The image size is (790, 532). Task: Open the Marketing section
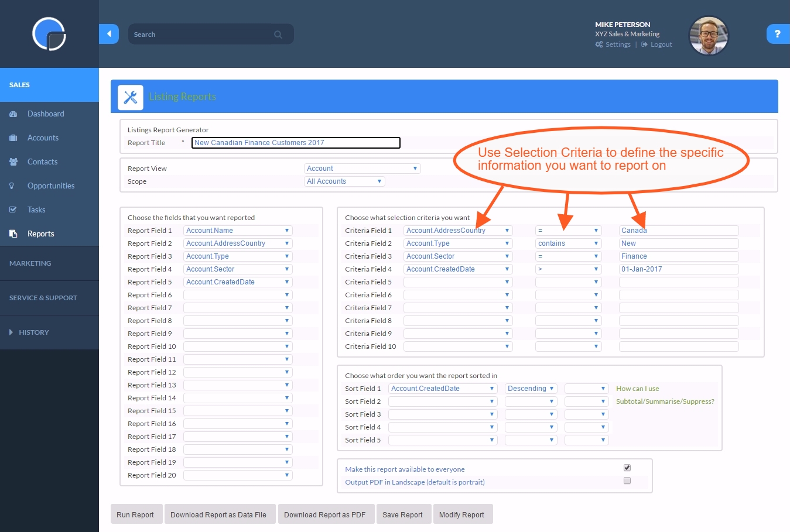49,263
